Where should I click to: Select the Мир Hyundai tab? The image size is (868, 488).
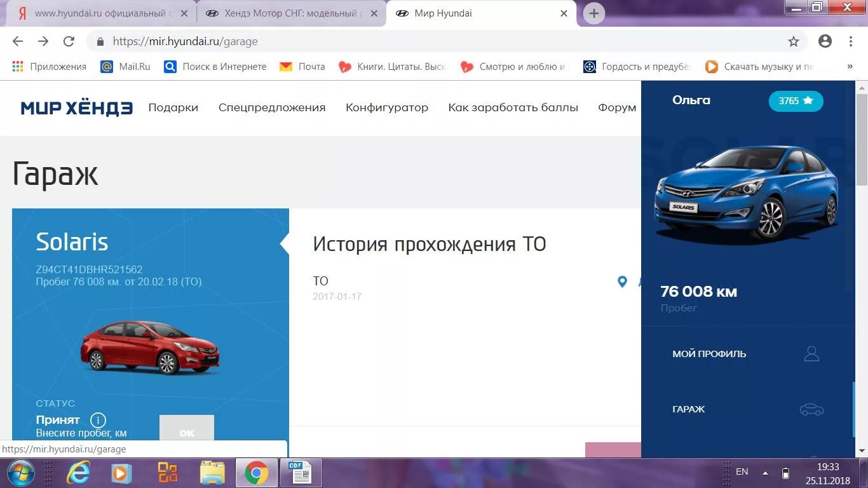click(x=480, y=13)
